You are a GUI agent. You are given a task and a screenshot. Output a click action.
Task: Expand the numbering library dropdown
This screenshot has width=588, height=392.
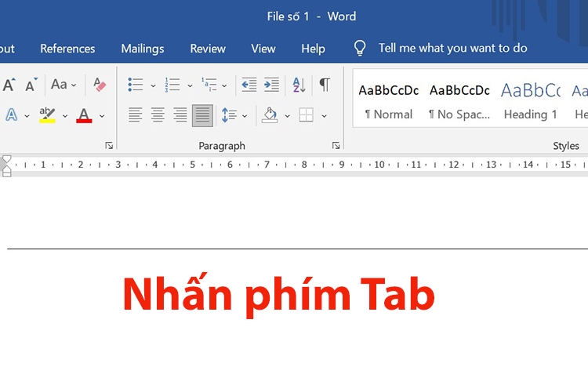coord(190,85)
